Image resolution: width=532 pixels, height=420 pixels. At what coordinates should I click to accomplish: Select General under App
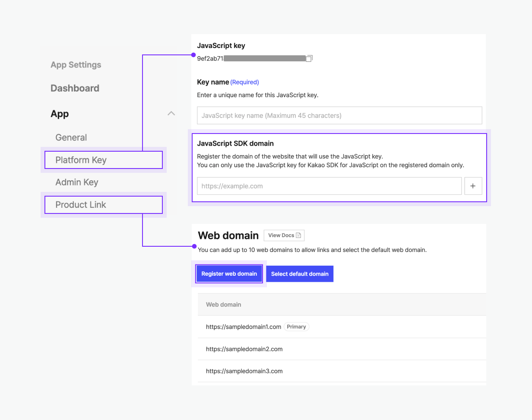70,137
